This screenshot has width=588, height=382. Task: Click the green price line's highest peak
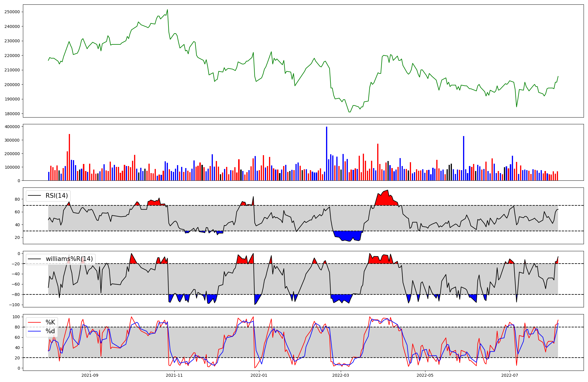point(167,10)
